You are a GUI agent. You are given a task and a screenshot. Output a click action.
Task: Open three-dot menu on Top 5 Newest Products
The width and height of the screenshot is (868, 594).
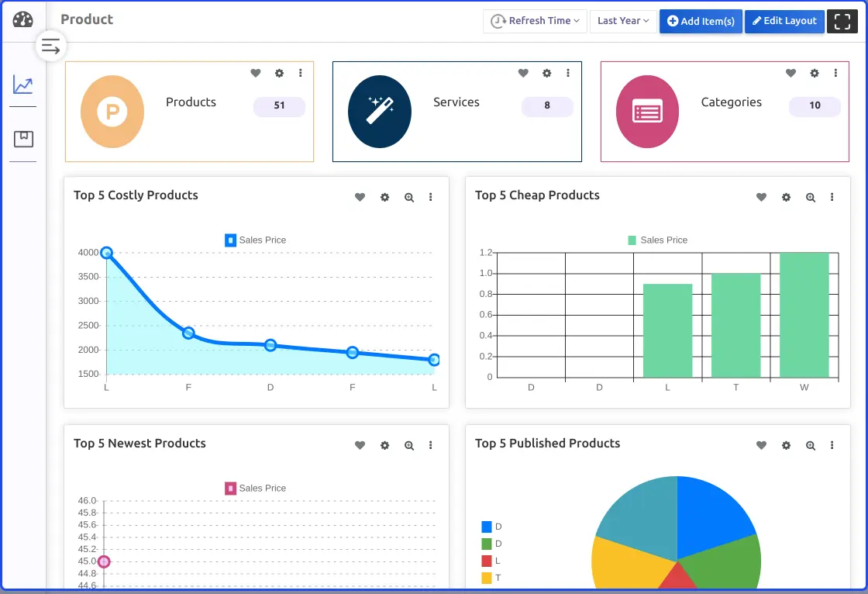(431, 446)
